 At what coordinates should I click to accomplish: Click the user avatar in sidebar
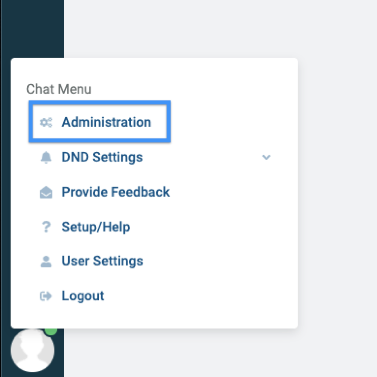coord(32,350)
